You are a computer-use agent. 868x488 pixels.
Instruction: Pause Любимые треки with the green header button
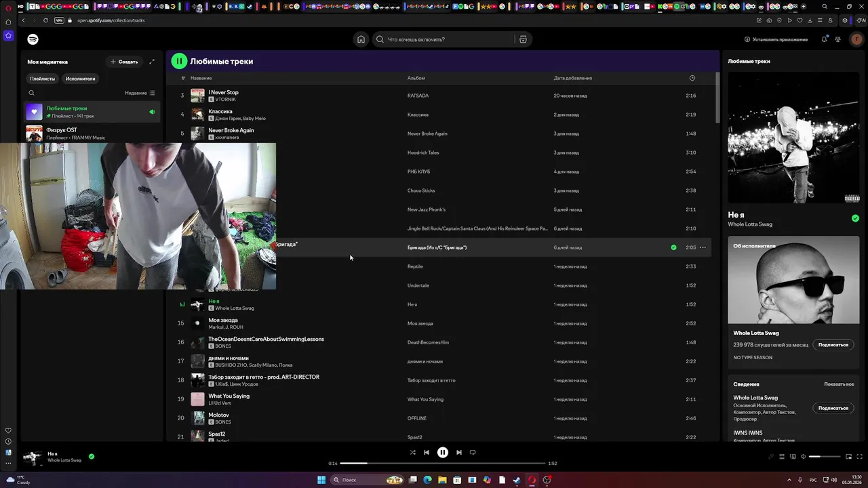pos(178,61)
